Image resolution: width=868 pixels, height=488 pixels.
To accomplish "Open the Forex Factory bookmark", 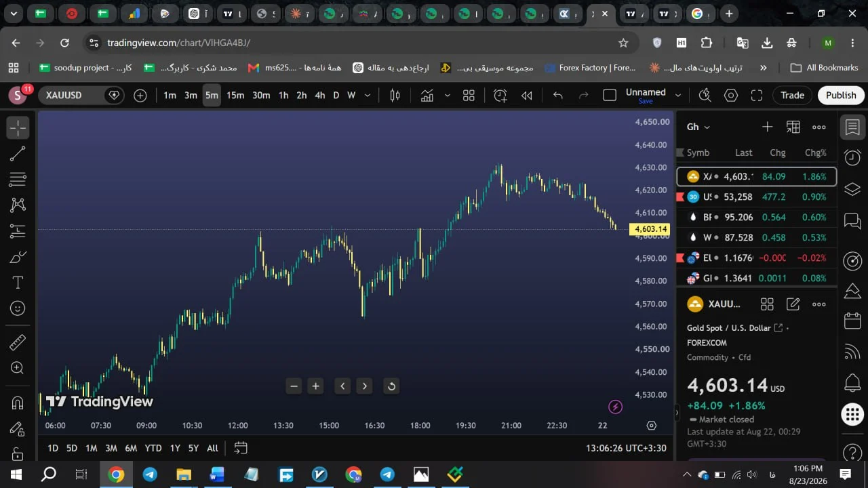I will pyautogui.click(x=589, y=68).
